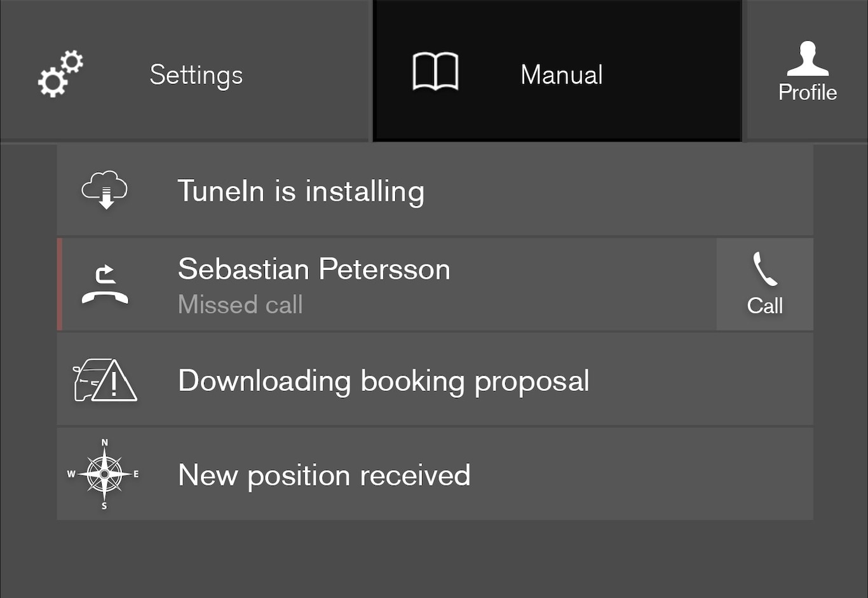Click the cloud download icon
This screenshot has width=868, height=598.
tap(105, 189)
